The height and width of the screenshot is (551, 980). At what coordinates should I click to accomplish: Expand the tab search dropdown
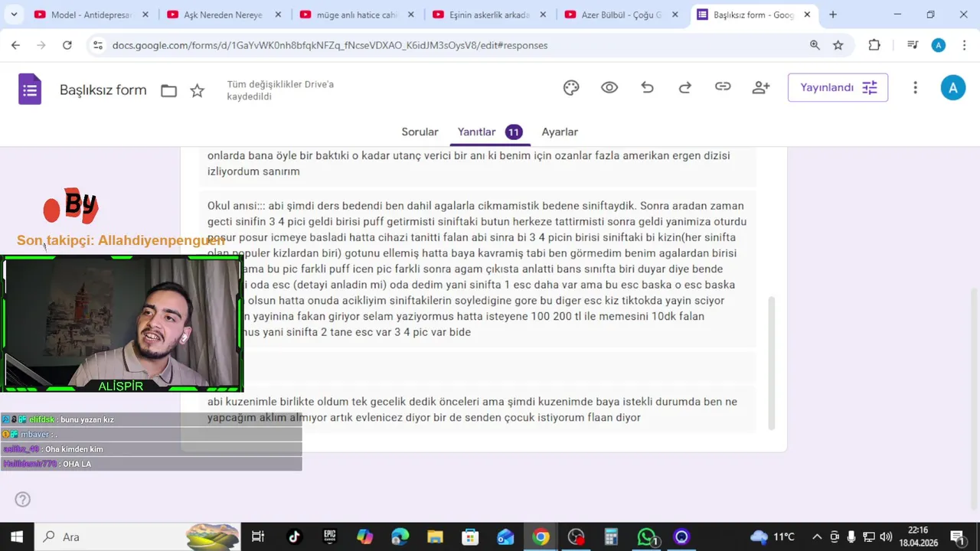pos(13,15)
